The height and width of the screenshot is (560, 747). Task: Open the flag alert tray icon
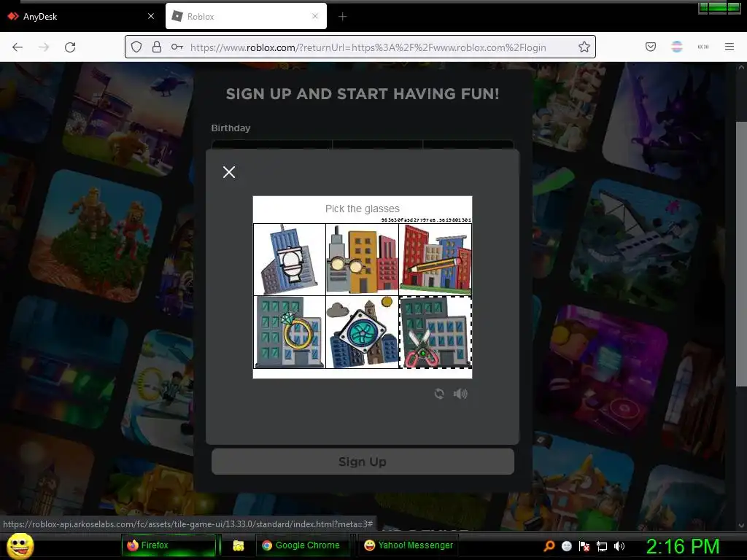pos(584,546)
